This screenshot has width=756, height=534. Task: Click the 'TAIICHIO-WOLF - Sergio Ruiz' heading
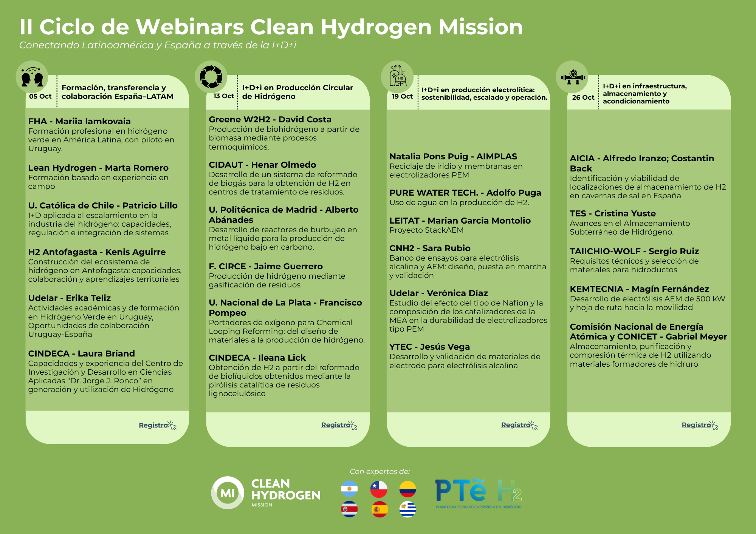634,251
